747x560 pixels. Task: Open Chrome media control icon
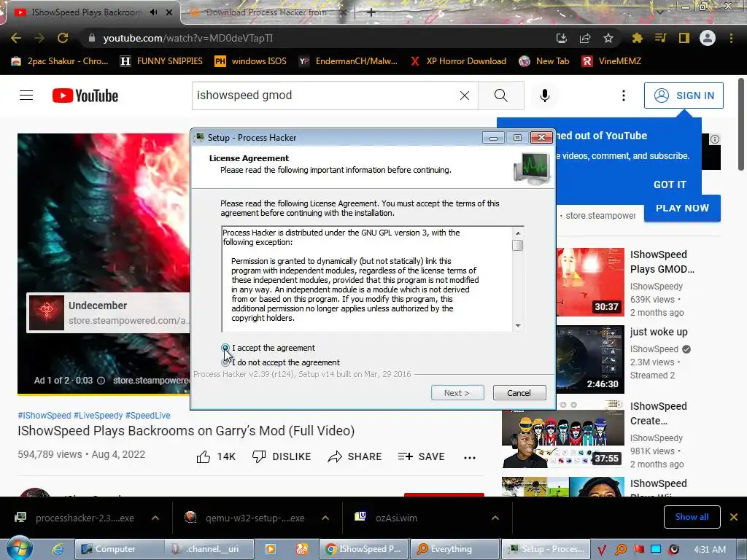coord(660,38)
